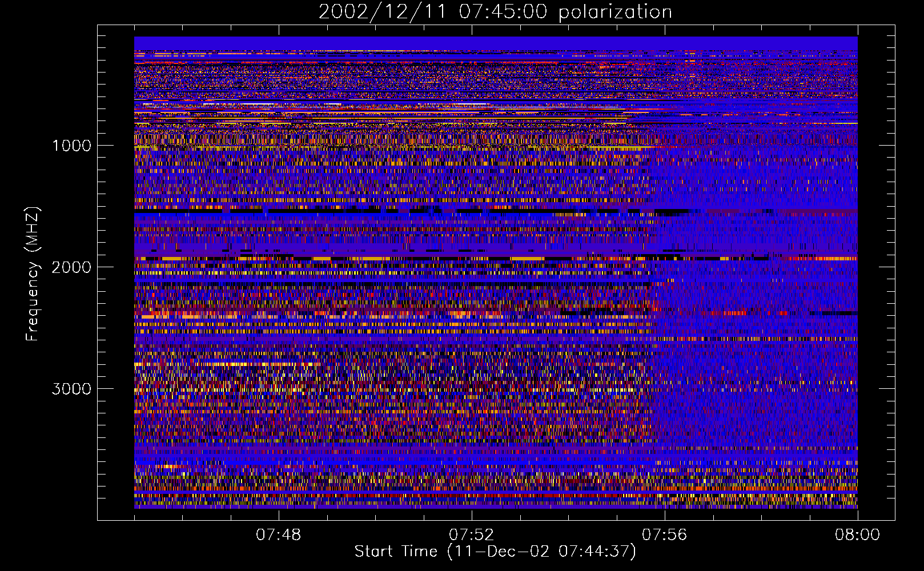Click the 07:48 time tick label

[x=279, y=535]
